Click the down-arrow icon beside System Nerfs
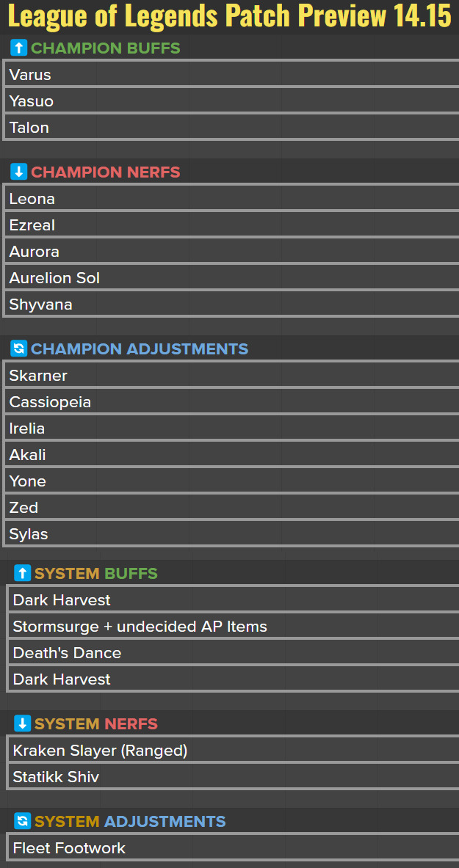This screenshot has width=459, height=868. 23,724
